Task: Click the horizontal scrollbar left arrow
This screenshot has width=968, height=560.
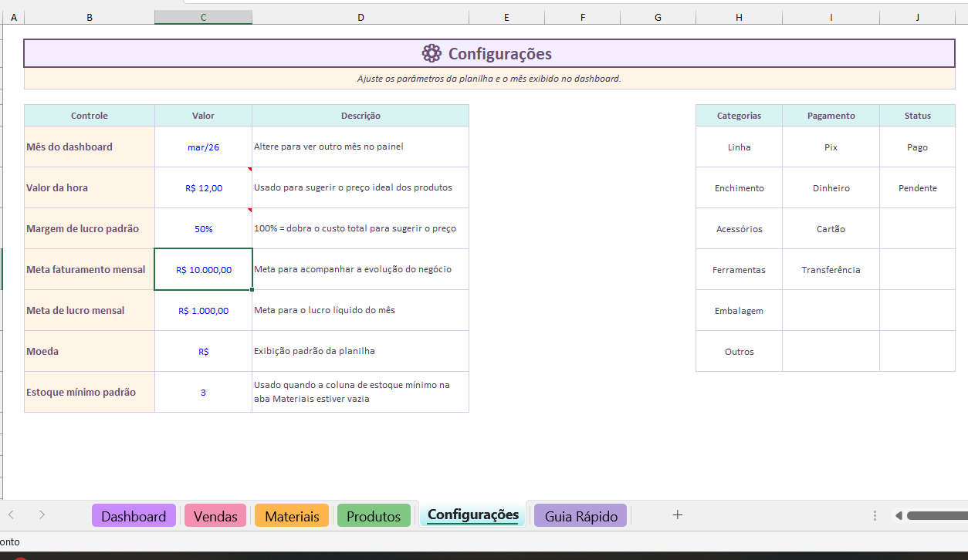Action: [899, 515]
